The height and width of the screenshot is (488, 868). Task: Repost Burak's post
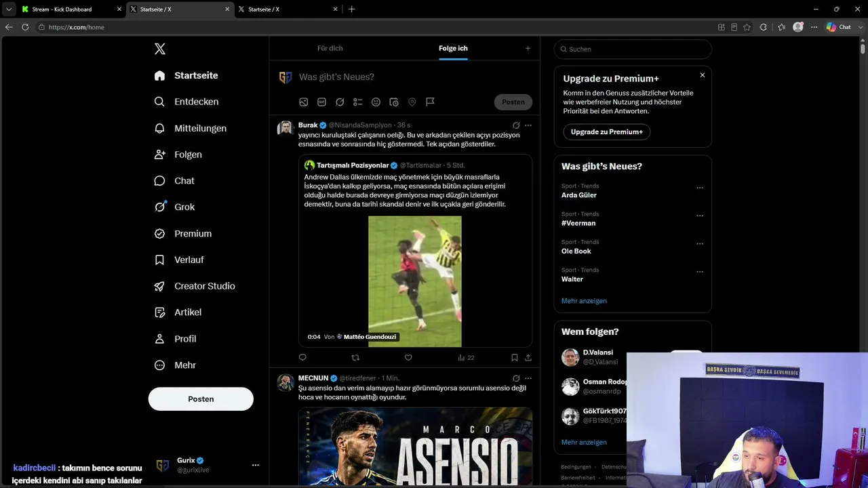click(x=355, y=357)
